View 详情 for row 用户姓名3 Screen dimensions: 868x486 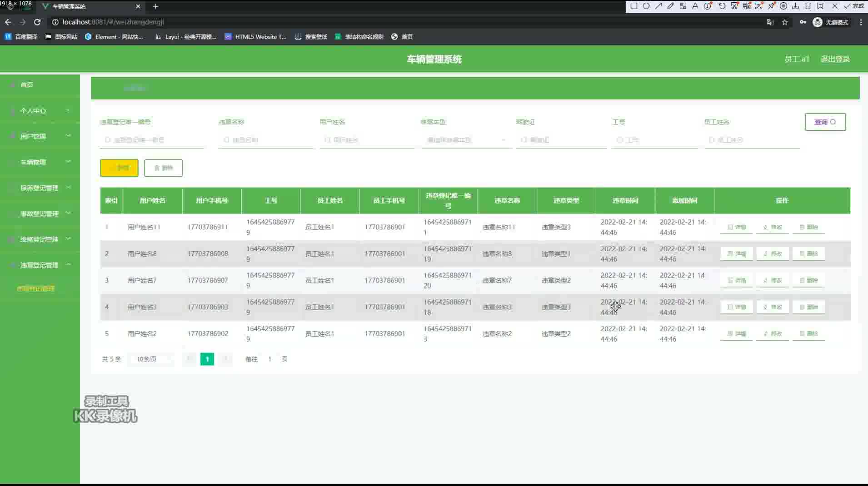point(736,307)
